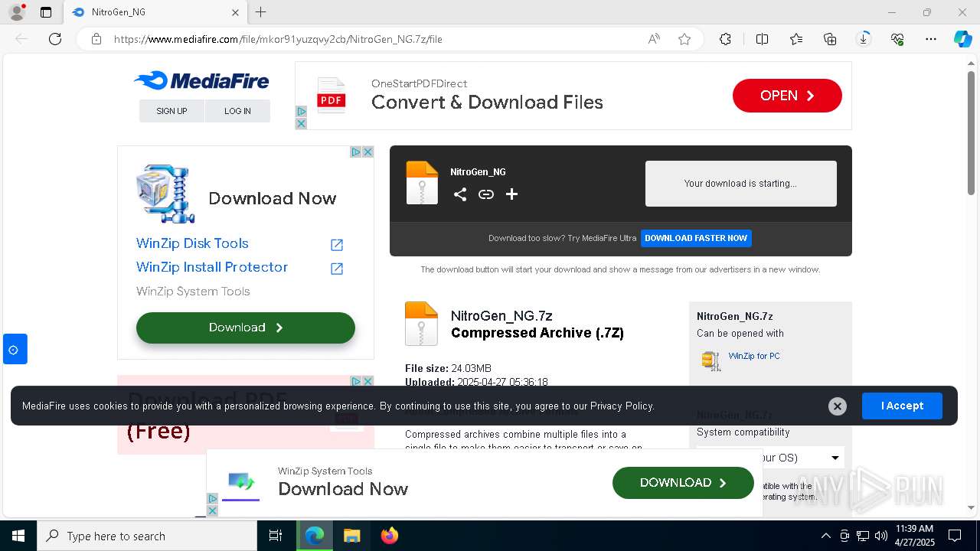This screenshot has height=551, width=980.
Task: Copy link icon for NitroGen_NG
Action: [x=486, y=194]
